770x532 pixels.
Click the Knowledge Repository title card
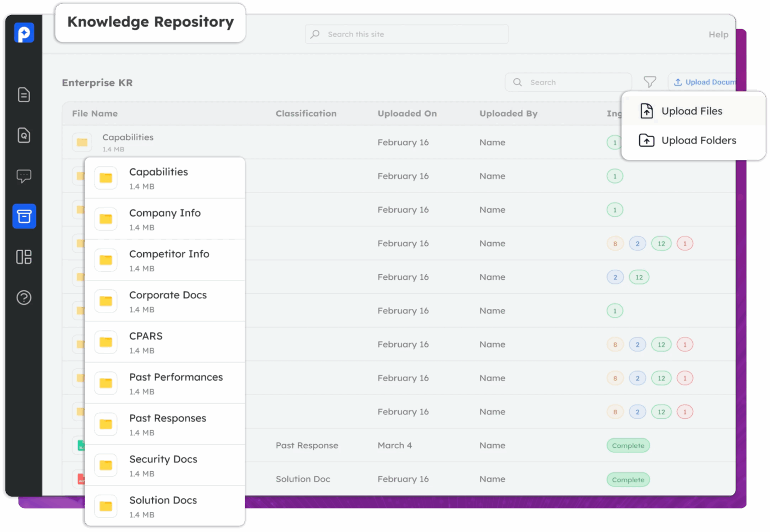point(150,22)
